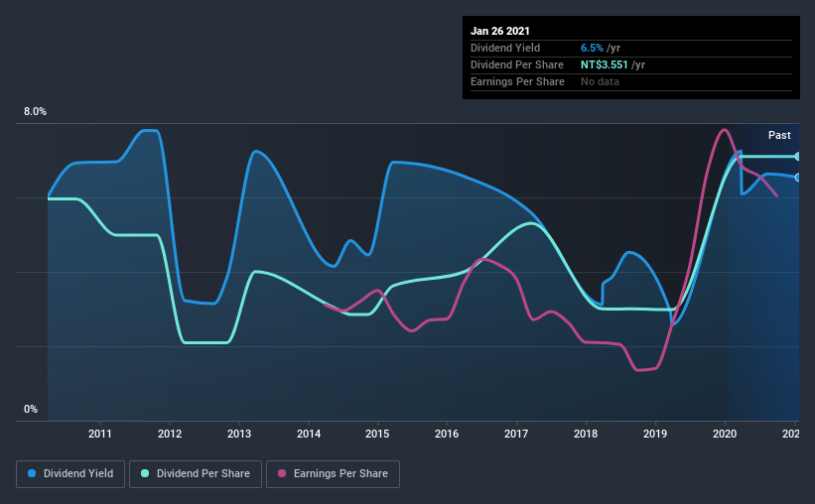Click the Earnings Per Share row label in tooltip
Image resolution: width=815 pixels, height=504 pixels.
[x=517, y=81]
